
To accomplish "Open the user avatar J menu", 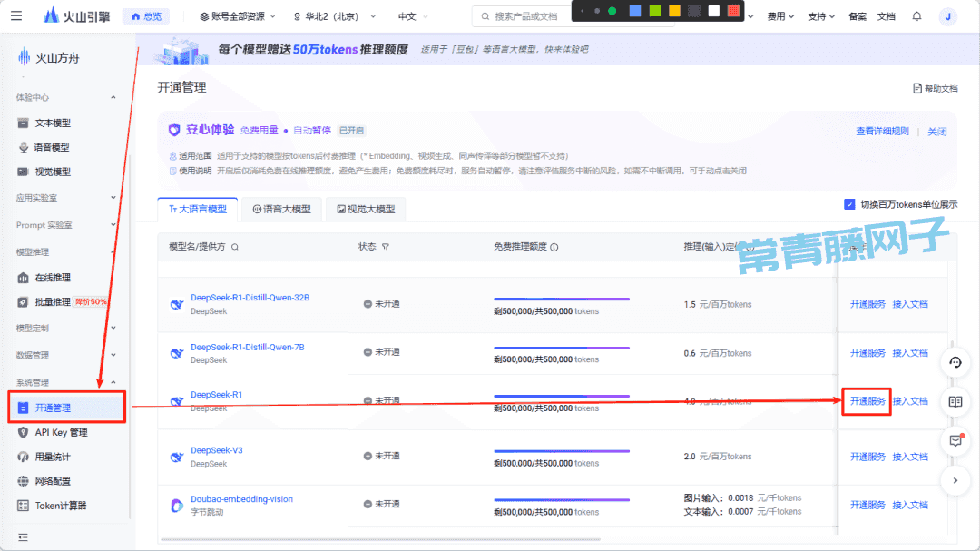I will coord(947,16).
